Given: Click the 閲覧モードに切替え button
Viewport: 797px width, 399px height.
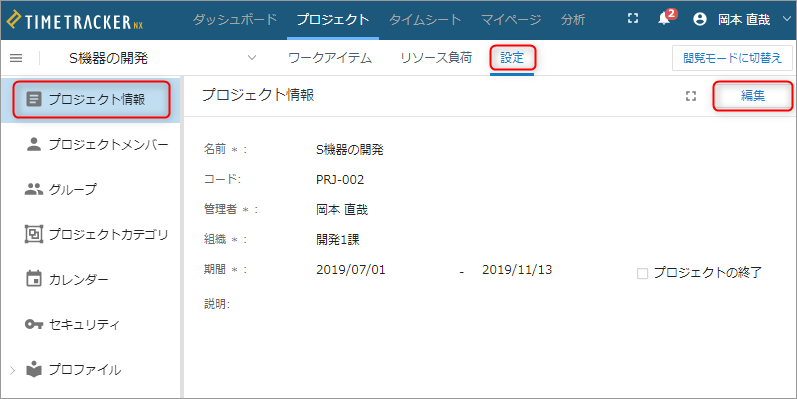Looking at the screenshot, I should click(x=732, y=58).
